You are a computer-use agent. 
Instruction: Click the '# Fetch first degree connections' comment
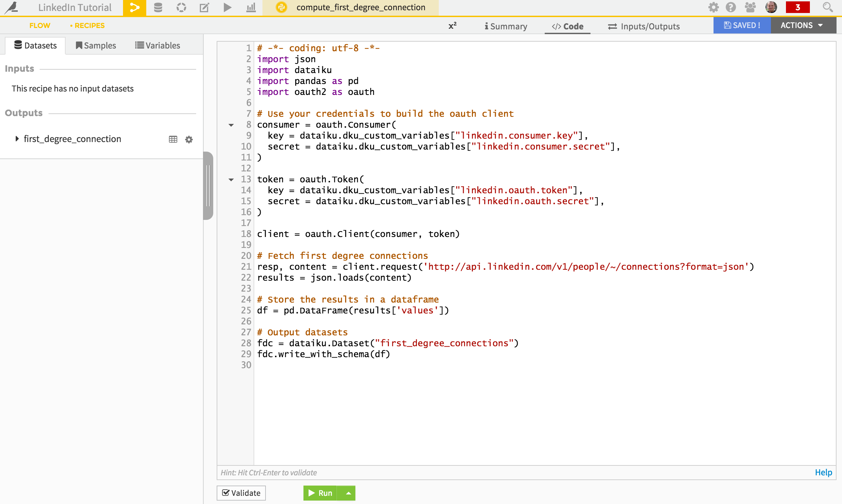tap(342, 256)
